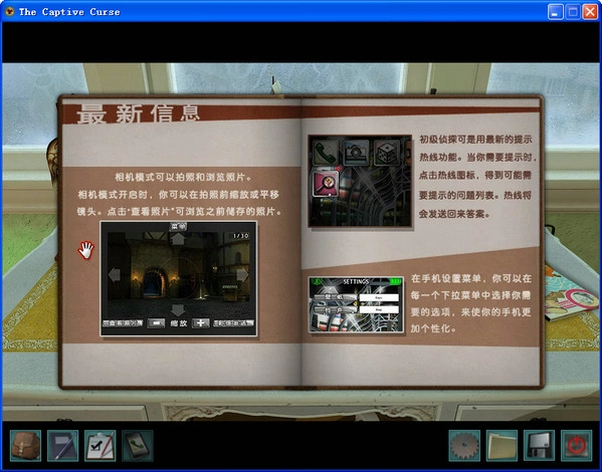
Task: Click text line starting 点击热线图标
Action: 475,176
